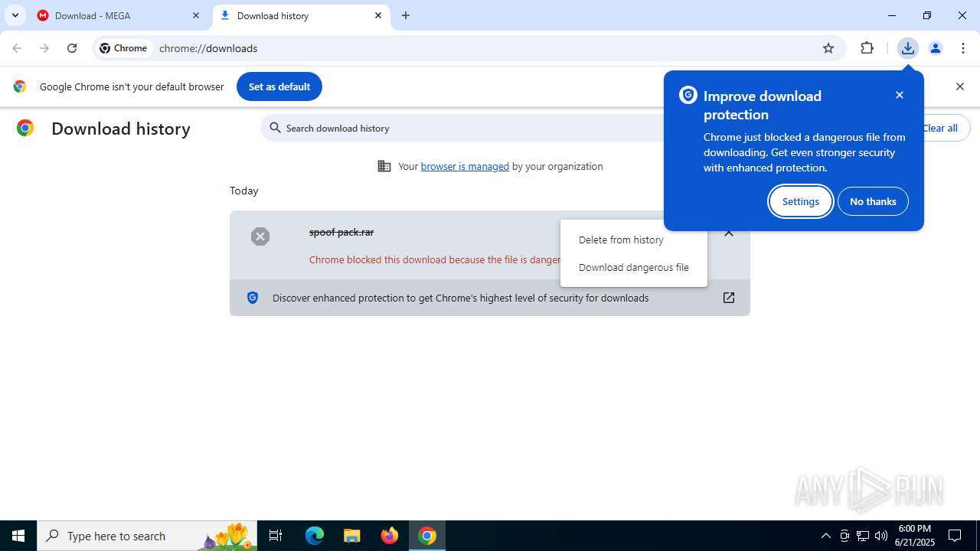Open the taskbar clock showing 6:00 PM
This screenshot has width=980, height=551.
pos(915,536)
